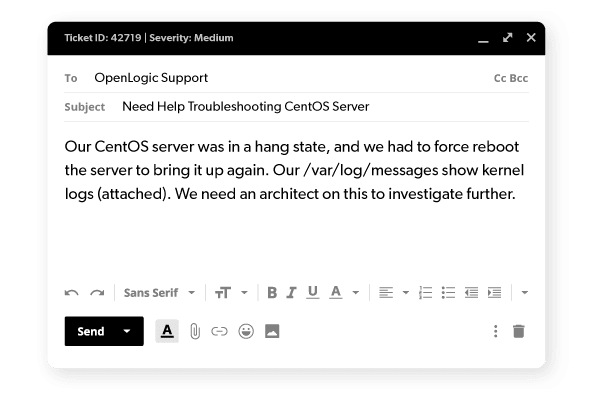Toggle the formatting options A button
Viewport: 600px width, 400px height.
pyautogui.click(x=167, y=331)
